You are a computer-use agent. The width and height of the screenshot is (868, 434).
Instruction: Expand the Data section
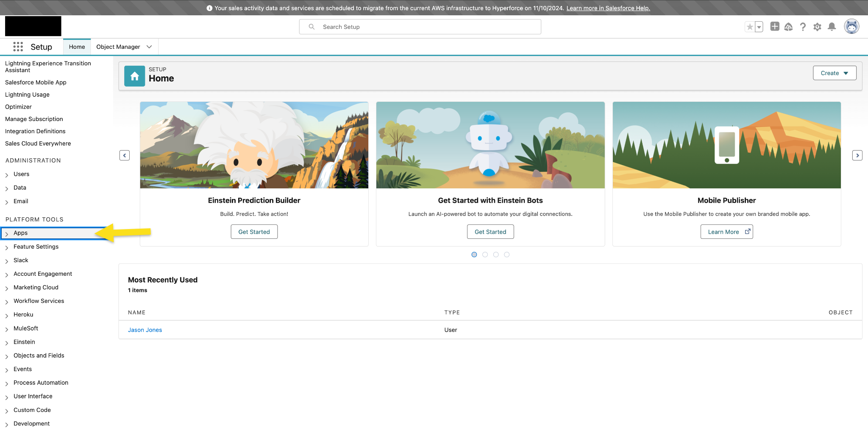tap(7, 188)
